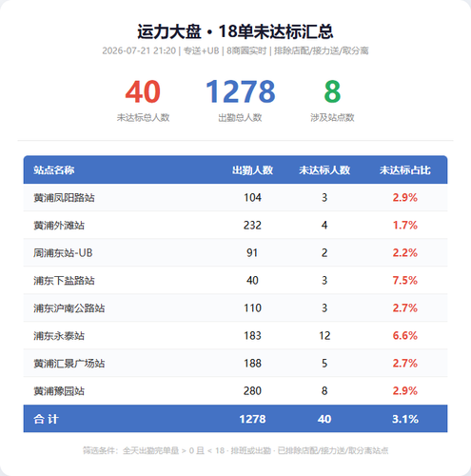Select the 出勤总人数 label
This screenshot has height=476, width=471.
point(240,118)
